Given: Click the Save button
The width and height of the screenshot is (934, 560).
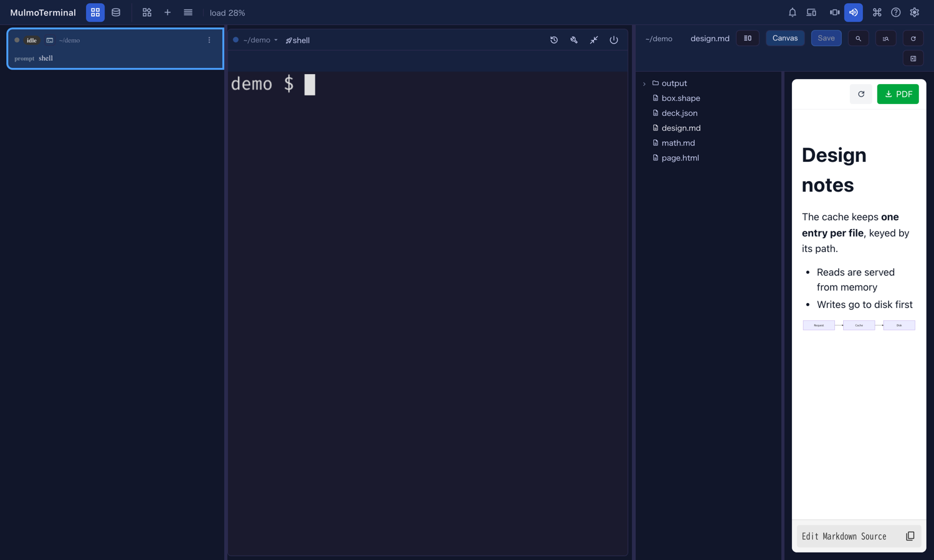Looking at the screenshot, I should click(826, 39).
